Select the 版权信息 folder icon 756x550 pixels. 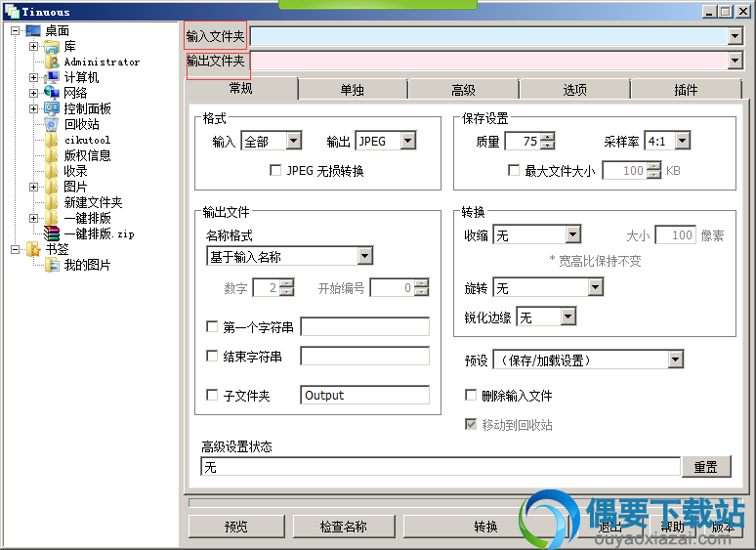coord(52,155)
